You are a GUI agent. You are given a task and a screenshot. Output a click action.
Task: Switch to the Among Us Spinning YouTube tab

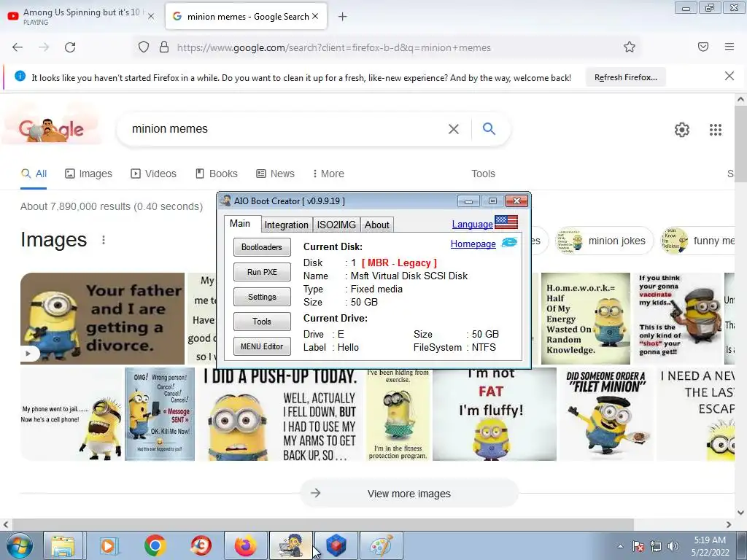coord(82,16)
